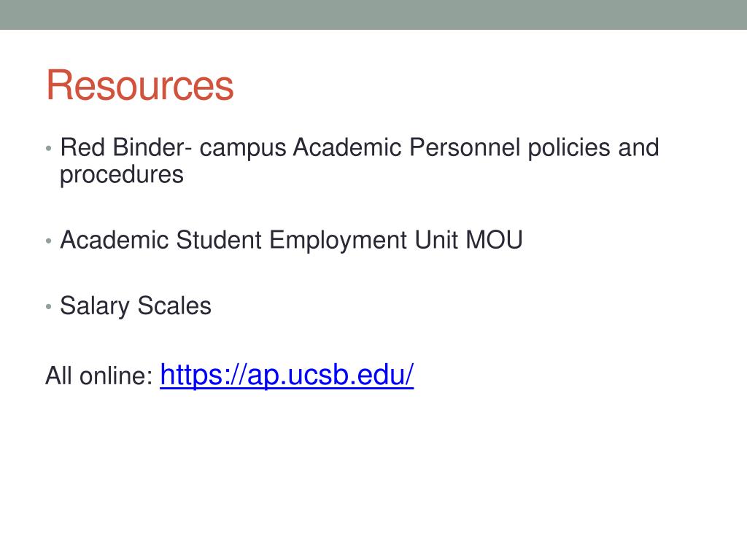Viewport: 747px width, 560px height.
Task: Click the word MOU
Action: click(494, 239)
